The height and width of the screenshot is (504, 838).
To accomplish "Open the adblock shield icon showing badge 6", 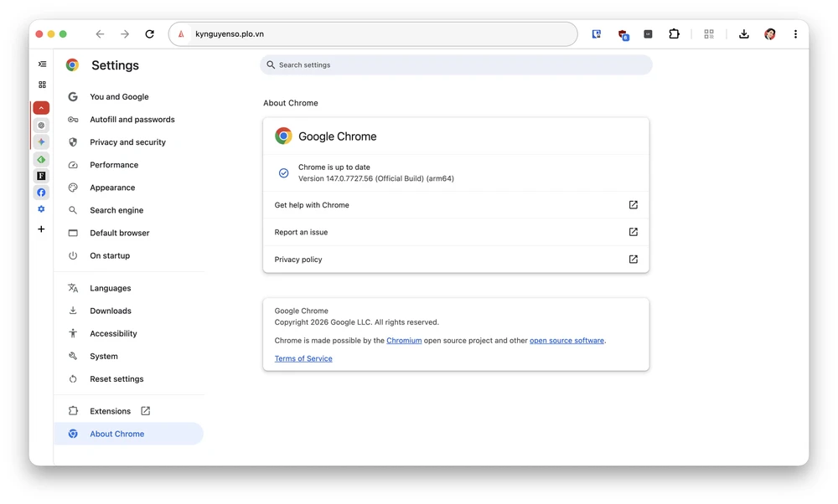I will (621, 33).
